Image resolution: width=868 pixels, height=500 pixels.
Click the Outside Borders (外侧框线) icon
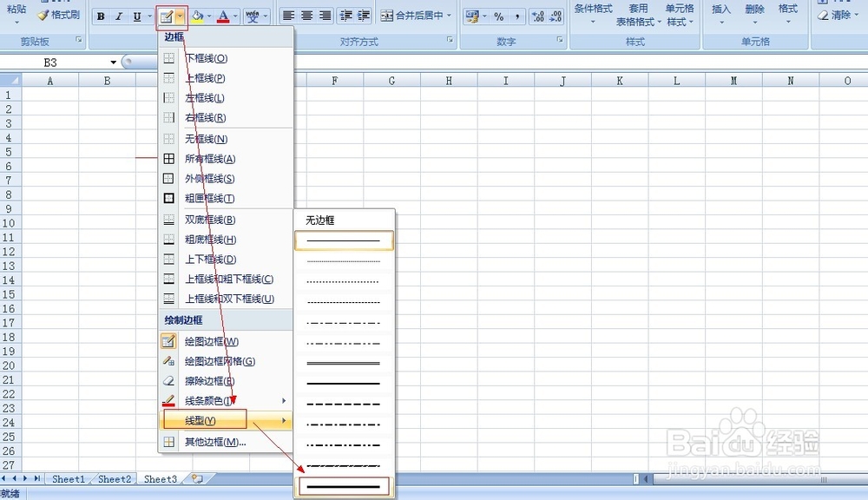click(169, 178)
